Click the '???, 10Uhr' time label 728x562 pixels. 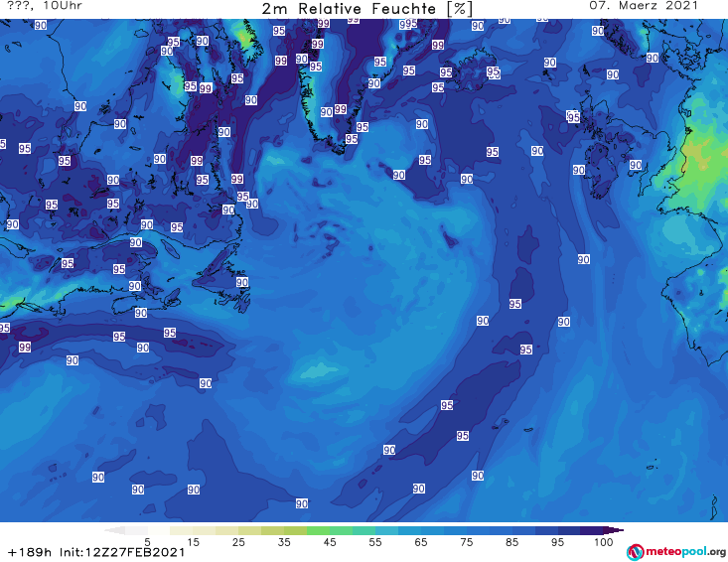click(45, 6)
